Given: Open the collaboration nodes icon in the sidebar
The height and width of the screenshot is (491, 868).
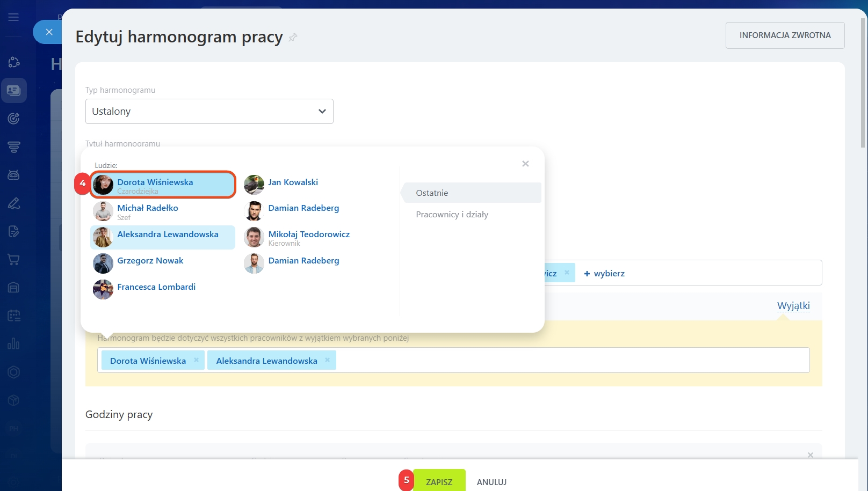Looking at the screenshot, I should pyautogui.click(x=14, y=62).
